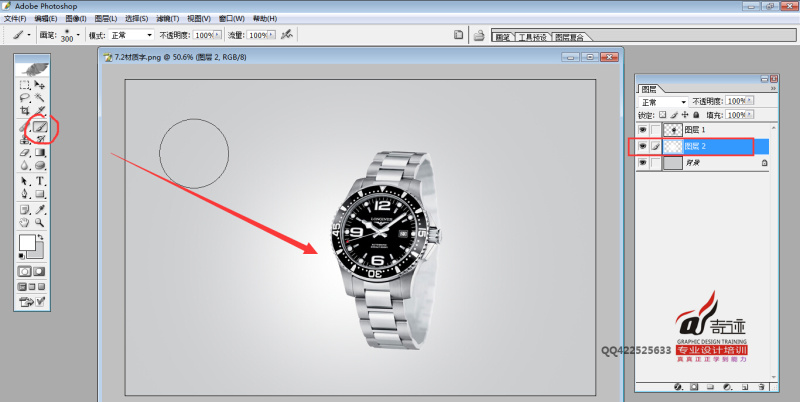Viewport: 800px width, 402px height.
Task: Create a new layer from Layers panel
Action: tap(745, 387)
